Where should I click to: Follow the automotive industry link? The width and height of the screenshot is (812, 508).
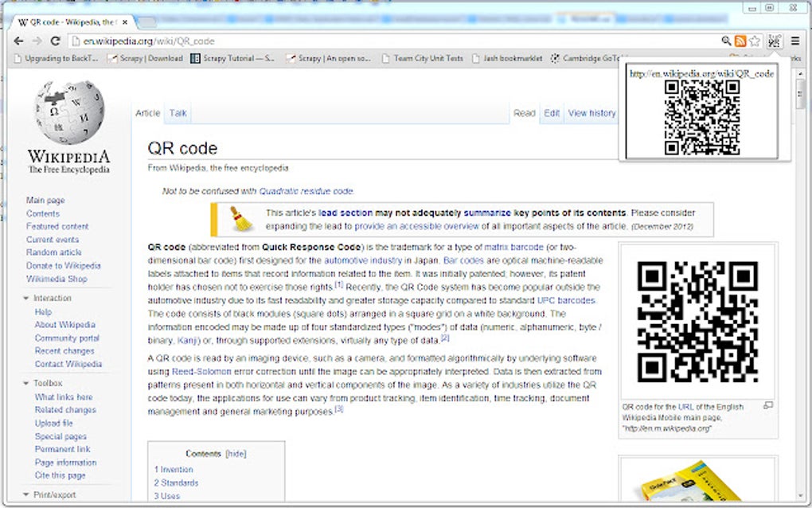point(363,260)
